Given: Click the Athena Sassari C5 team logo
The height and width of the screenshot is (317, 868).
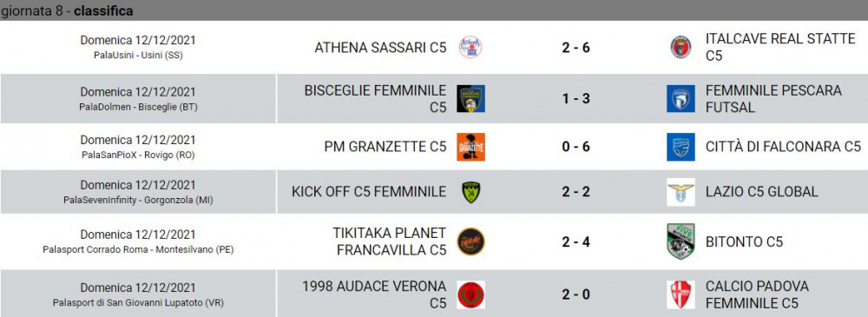Looking at the screenshot, I should [x=470, y=47].
